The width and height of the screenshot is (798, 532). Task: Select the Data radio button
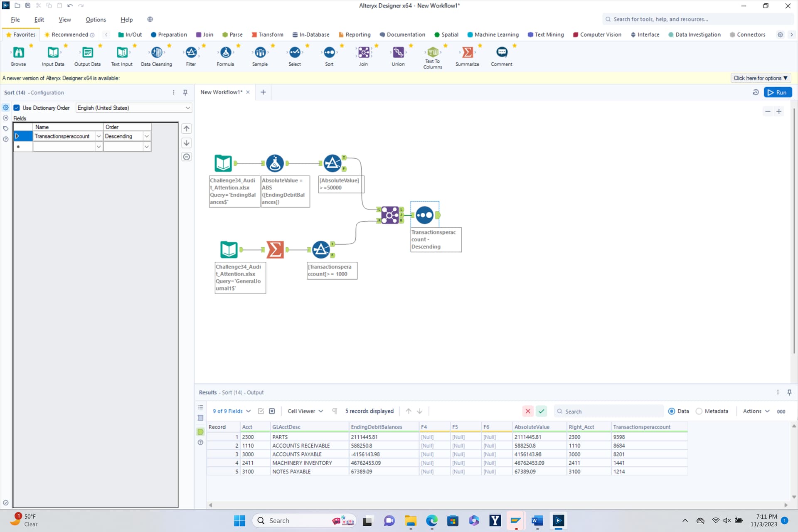(672, 411)
